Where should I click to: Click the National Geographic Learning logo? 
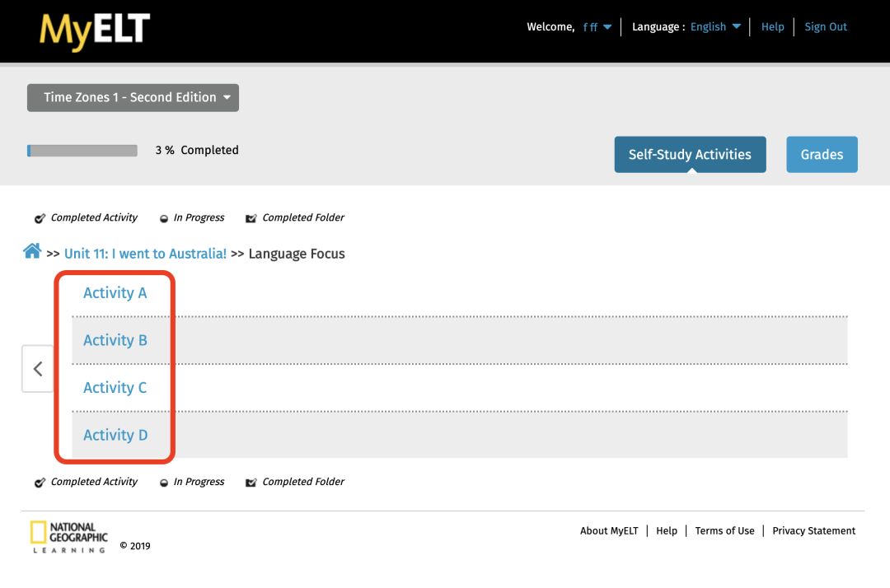(x=68, y=537)
